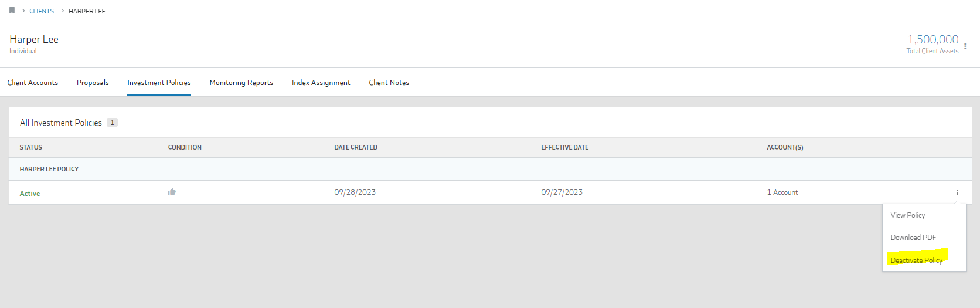Switch to the Proposals tab
980x308 pixels.
pos(93,83)
